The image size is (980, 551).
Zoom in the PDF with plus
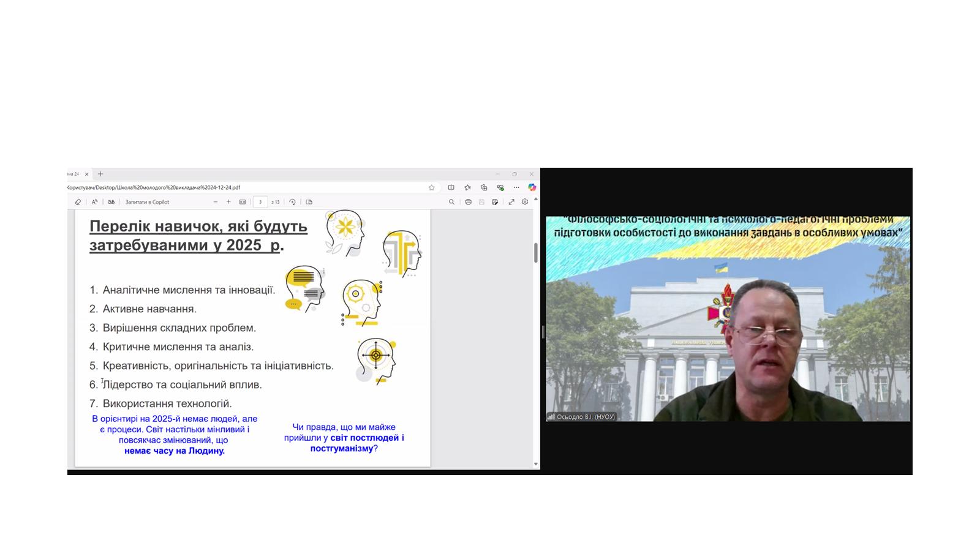tap(228, 202)
